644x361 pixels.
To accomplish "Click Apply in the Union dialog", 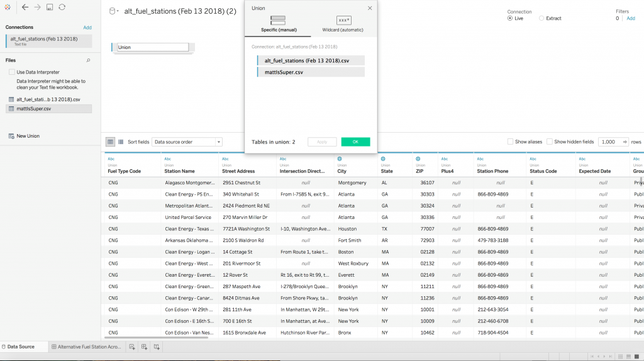I will coord(322,142).
